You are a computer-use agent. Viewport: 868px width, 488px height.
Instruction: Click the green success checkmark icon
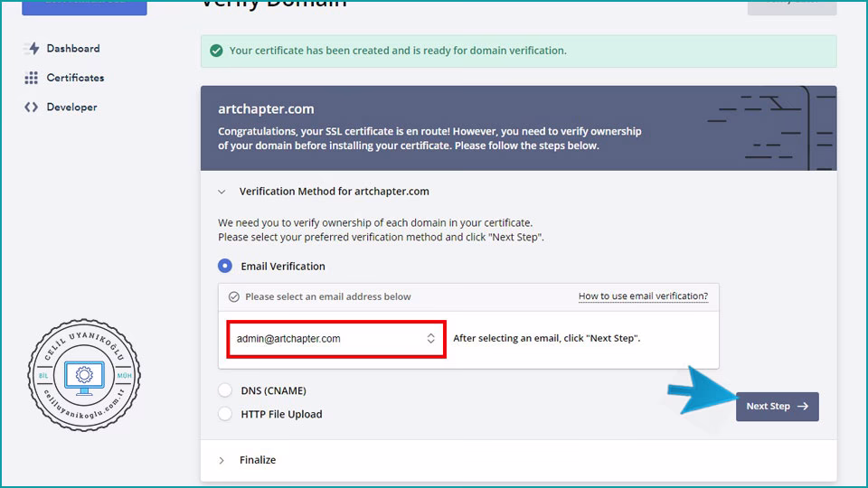tap(216, 51)
